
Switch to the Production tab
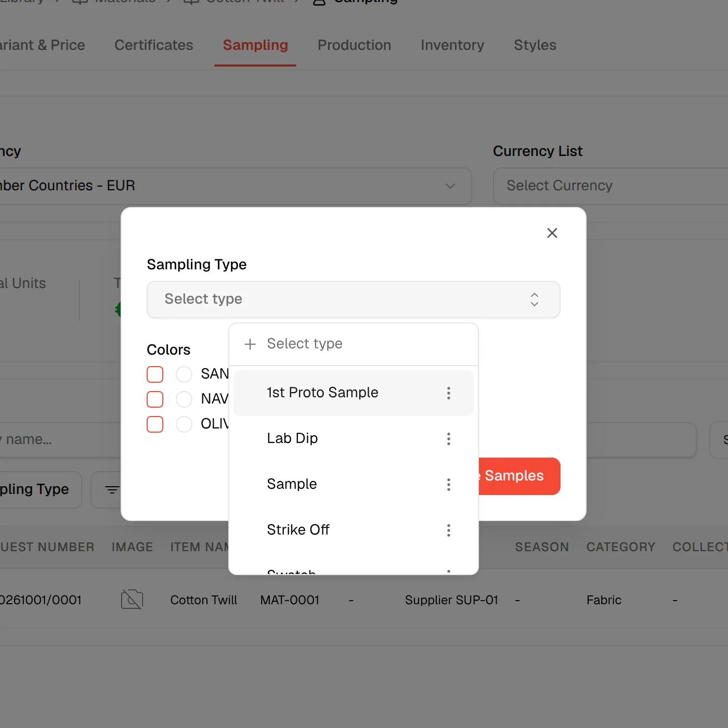coord(355,45)
